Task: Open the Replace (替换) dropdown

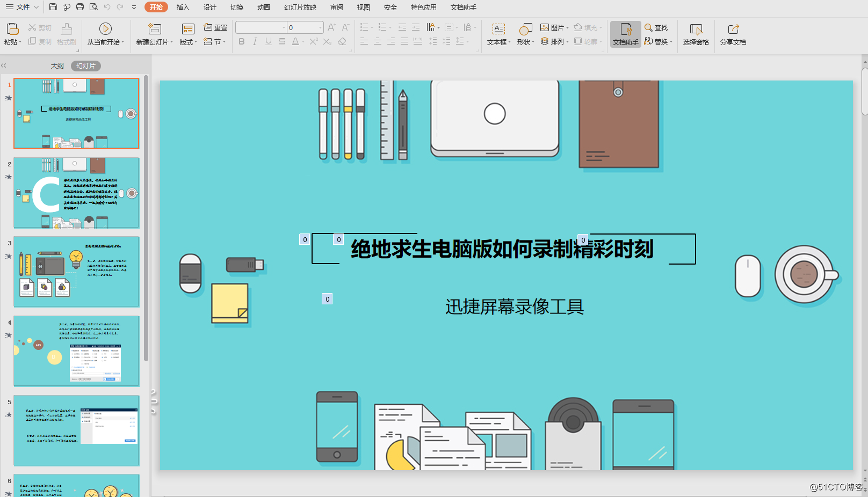Action: (659, 41)
